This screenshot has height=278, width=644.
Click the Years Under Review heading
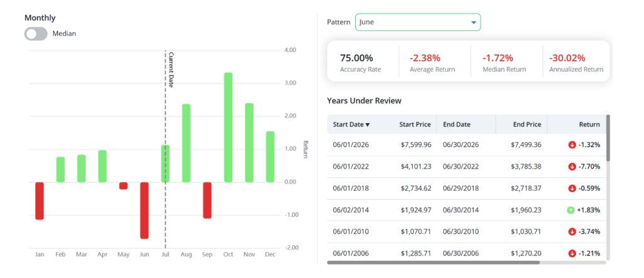click(364, 101)
